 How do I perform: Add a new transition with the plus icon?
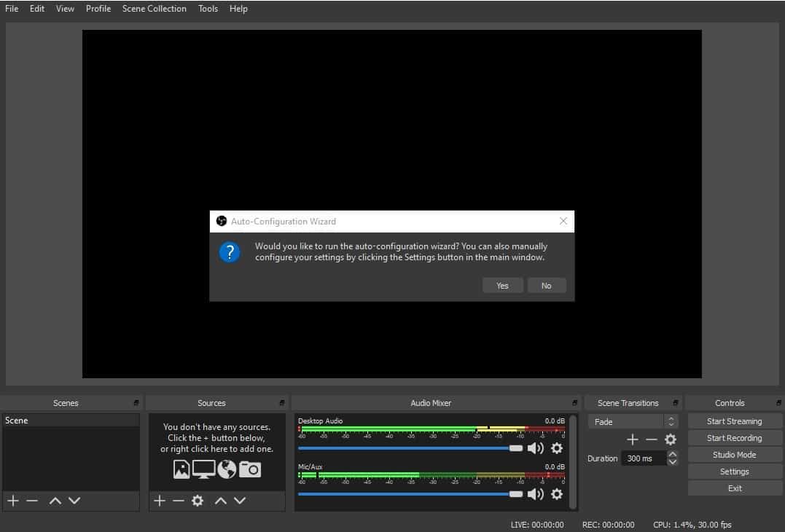tap(633, 439)
